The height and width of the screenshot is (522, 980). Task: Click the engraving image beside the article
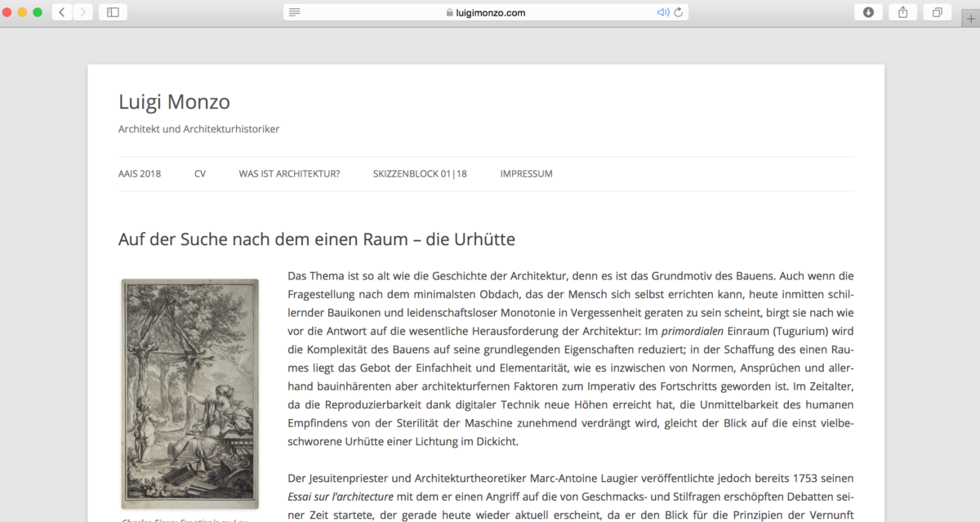point(190,394)
